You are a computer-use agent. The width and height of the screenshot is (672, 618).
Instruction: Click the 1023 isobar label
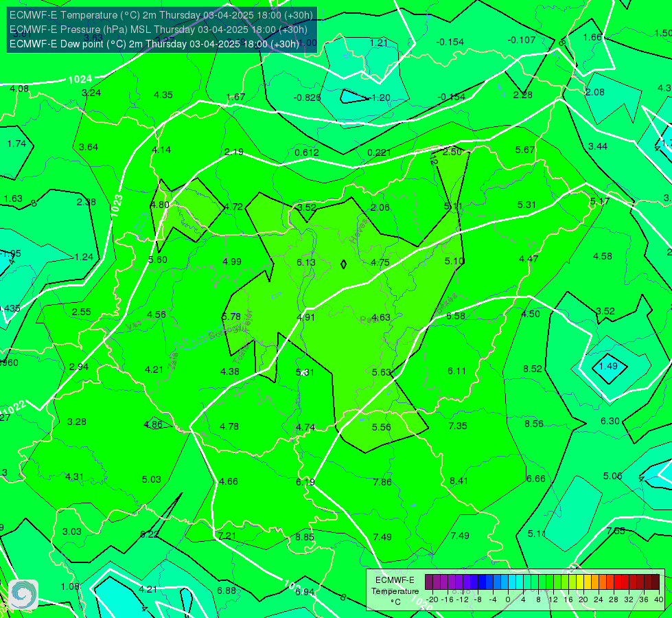coord(117,205)
